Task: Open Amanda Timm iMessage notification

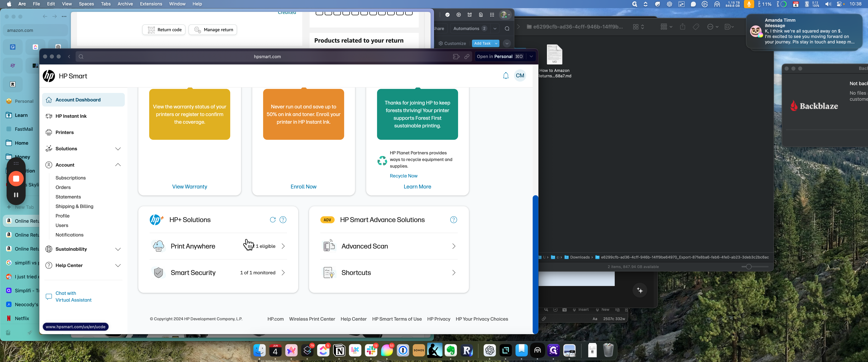Action: click(804, 31)
